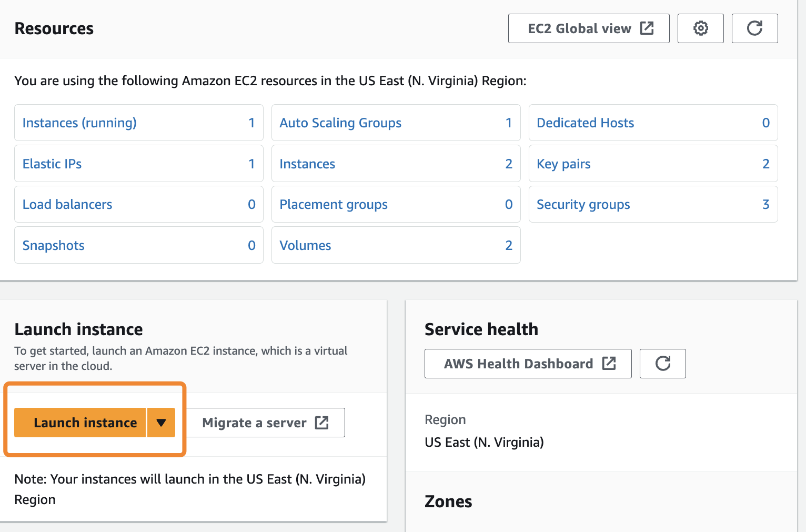Screen dimensions: 806x532
Task: Expand the Launch instance dropdown arrow
Action: 161,423
